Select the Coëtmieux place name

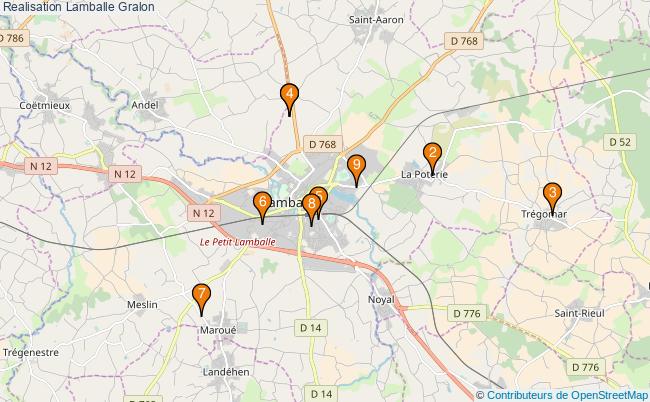[x=45, y=105]
